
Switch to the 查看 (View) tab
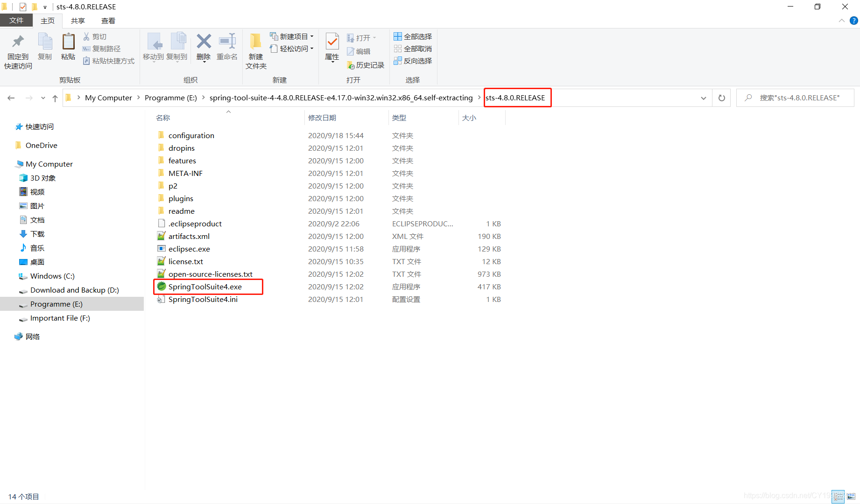[x=108, y=21]
